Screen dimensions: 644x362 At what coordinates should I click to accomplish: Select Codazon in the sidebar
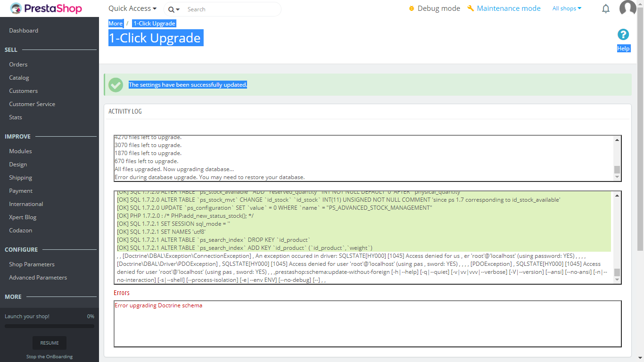pos(21,230)
